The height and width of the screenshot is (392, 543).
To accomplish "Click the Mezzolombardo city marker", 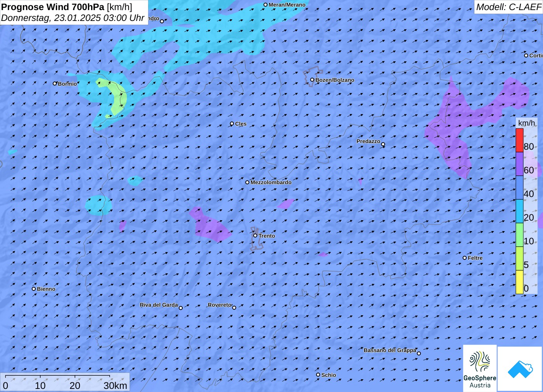I will click(247, 182).
